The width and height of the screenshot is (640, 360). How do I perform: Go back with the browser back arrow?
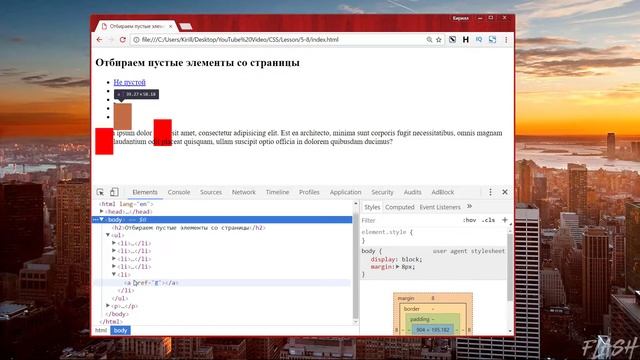pyautogui.click(x=100, y=40)
